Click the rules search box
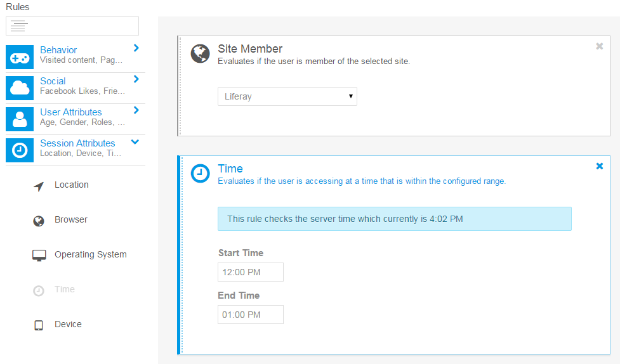 pos(72,26)
